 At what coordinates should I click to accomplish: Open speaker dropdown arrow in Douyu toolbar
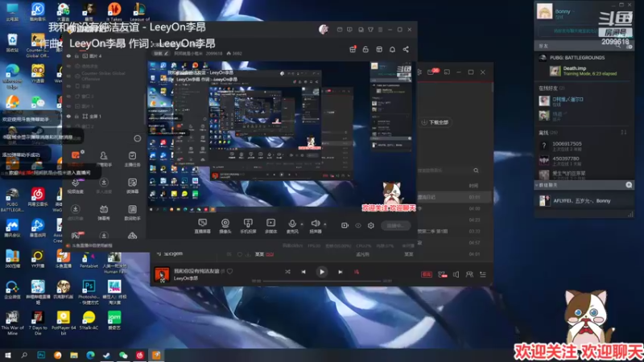click(325, 224)
